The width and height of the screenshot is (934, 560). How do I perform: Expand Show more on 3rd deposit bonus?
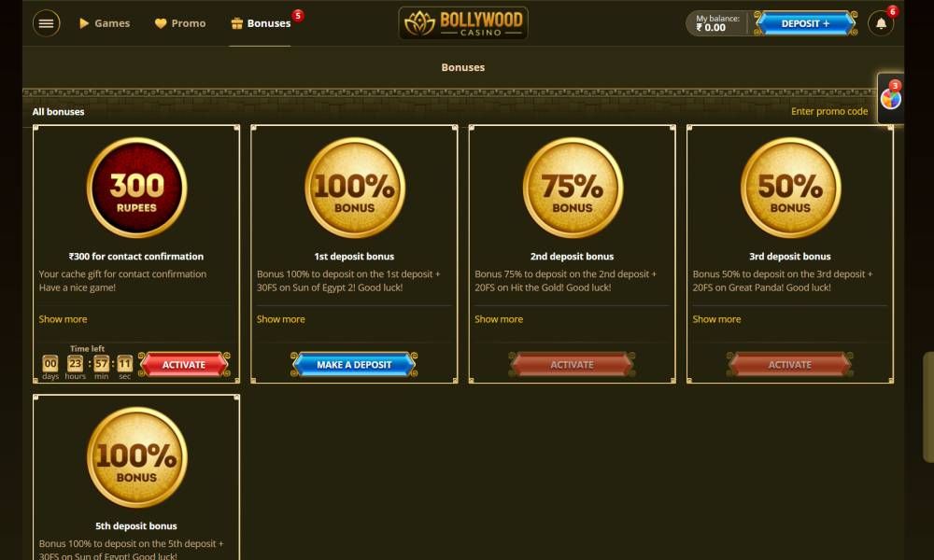716,319
